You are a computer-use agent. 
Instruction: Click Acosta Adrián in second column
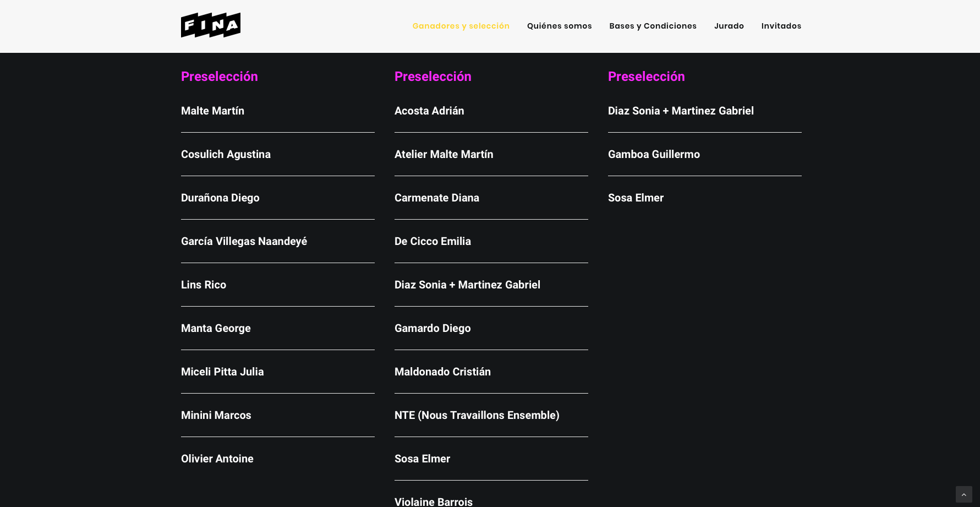(x=429, y=111)
